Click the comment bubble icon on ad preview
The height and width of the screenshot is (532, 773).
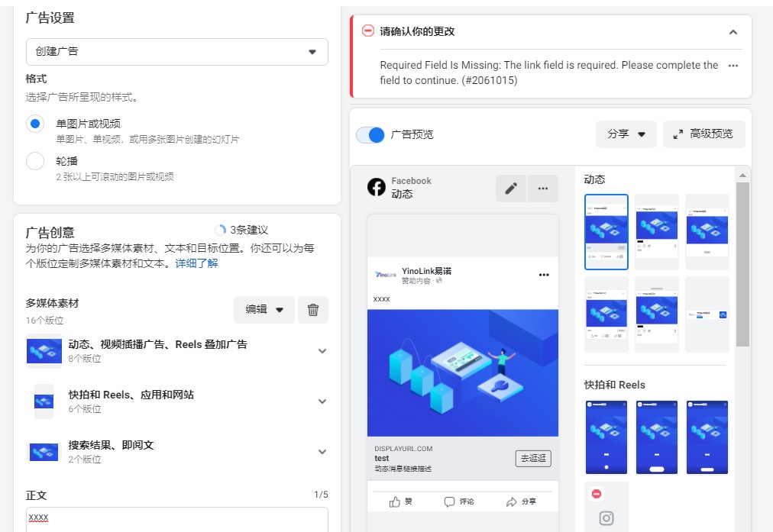(x=449, y=502)
